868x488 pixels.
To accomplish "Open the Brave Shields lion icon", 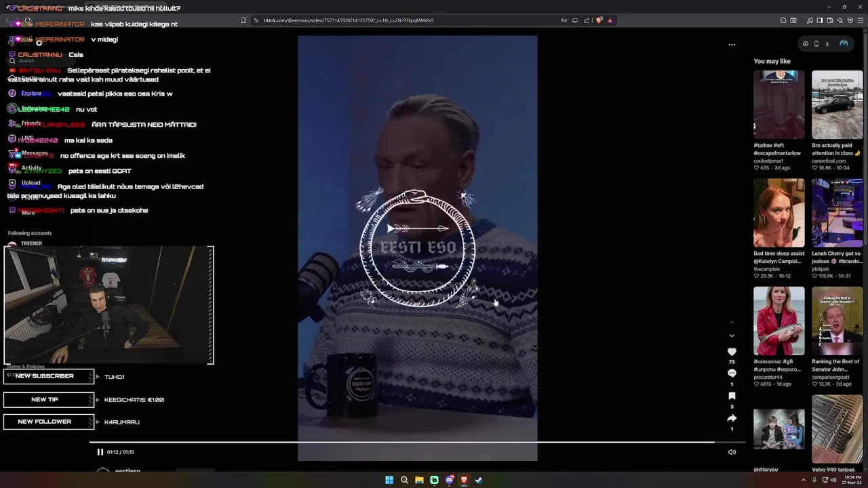I will [x=599, y=20].
